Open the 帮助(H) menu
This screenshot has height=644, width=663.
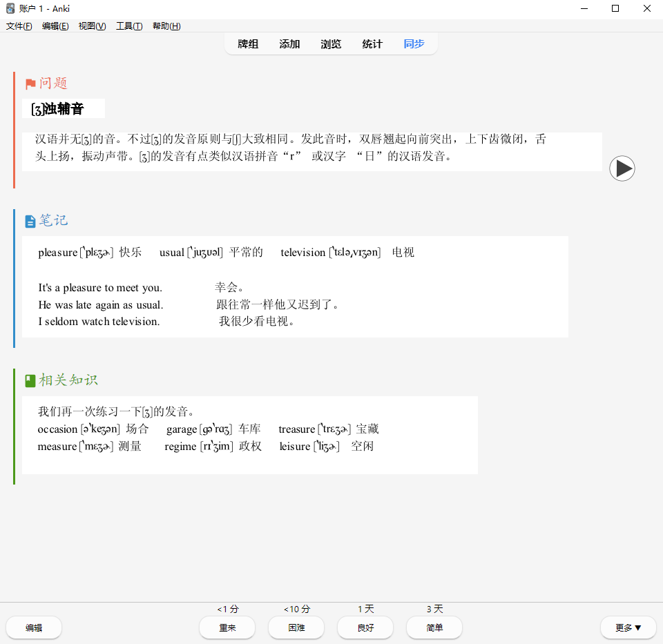[x=166, y=26]
